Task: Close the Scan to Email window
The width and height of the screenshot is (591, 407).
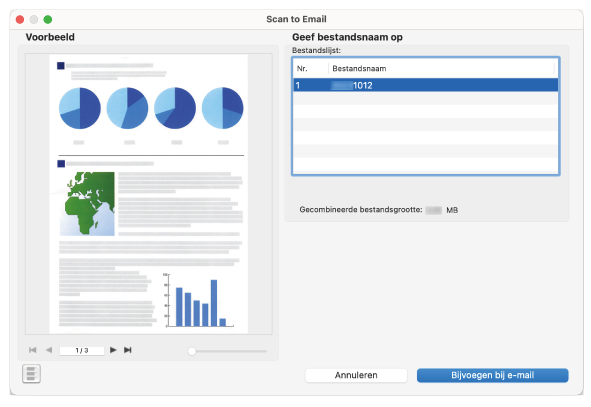Action: 20,19
